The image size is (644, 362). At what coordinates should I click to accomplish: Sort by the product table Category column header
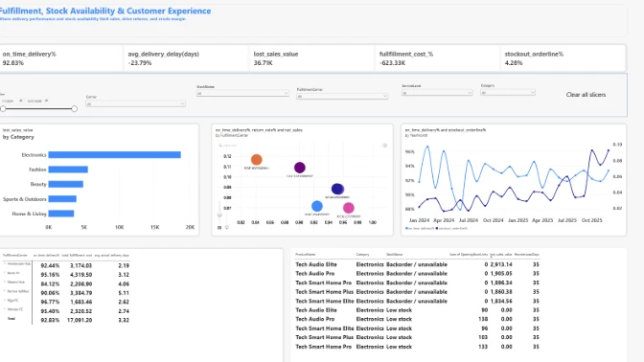click(x=362, y=255)
